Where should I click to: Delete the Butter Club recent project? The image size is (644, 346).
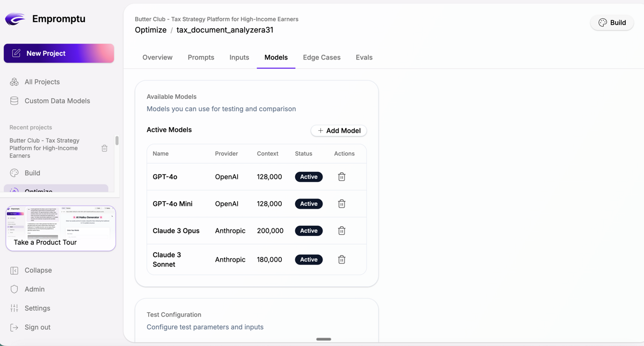(x=105, y=148)
